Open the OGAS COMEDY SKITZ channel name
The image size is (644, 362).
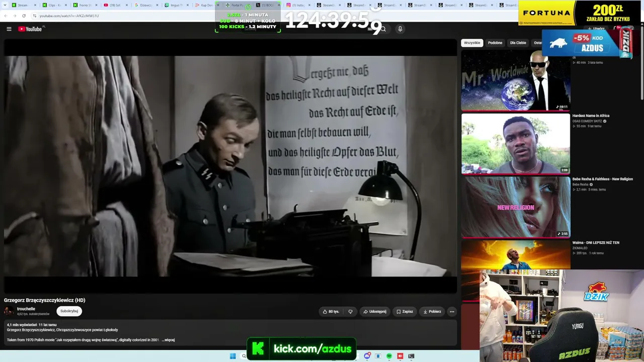point(587,121)
